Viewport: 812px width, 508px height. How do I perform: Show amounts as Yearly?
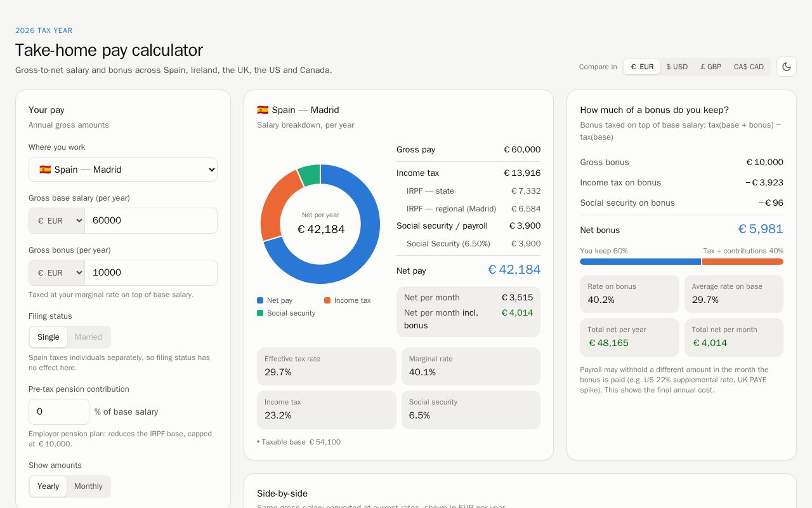(48, 486)
